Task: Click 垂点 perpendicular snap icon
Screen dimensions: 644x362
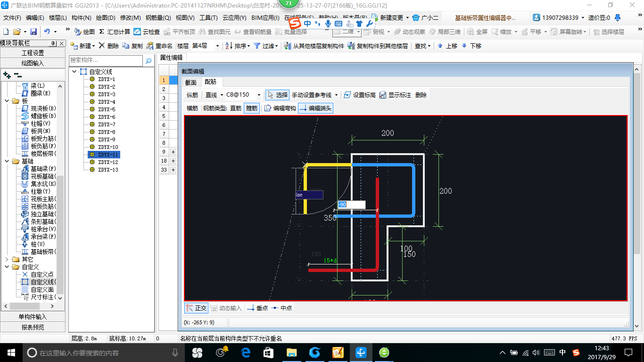Action: (x=257, y=308)
